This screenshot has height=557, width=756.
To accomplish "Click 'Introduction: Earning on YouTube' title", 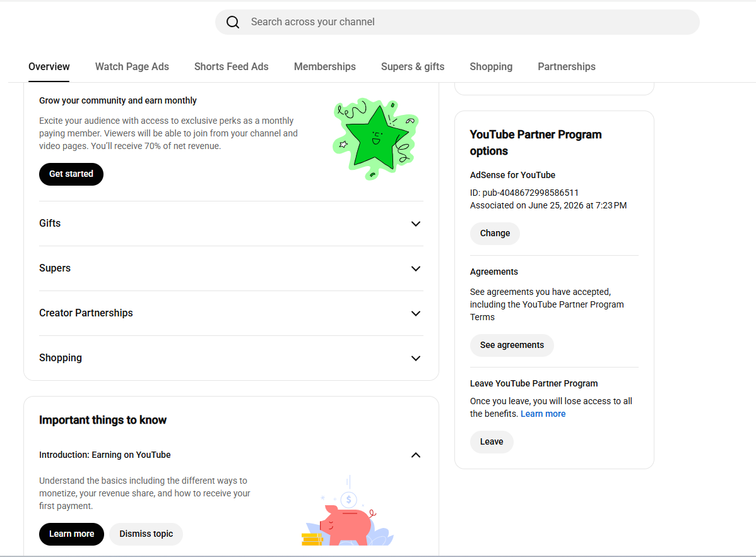I will click(105, 455).
